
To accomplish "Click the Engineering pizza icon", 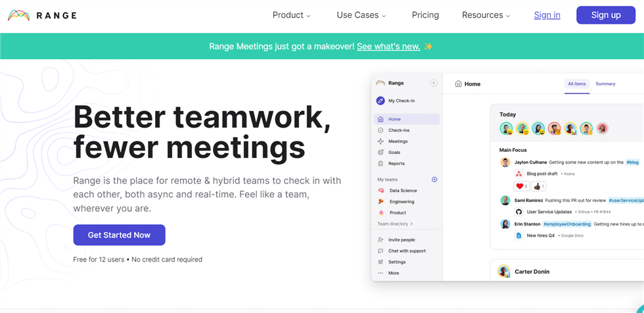I will point(380,202).
